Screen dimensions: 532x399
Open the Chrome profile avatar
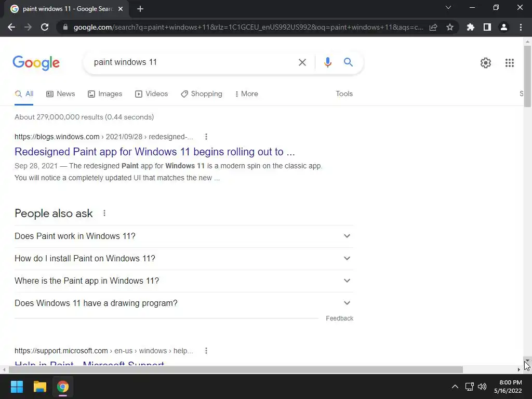[x=504, y=27]
